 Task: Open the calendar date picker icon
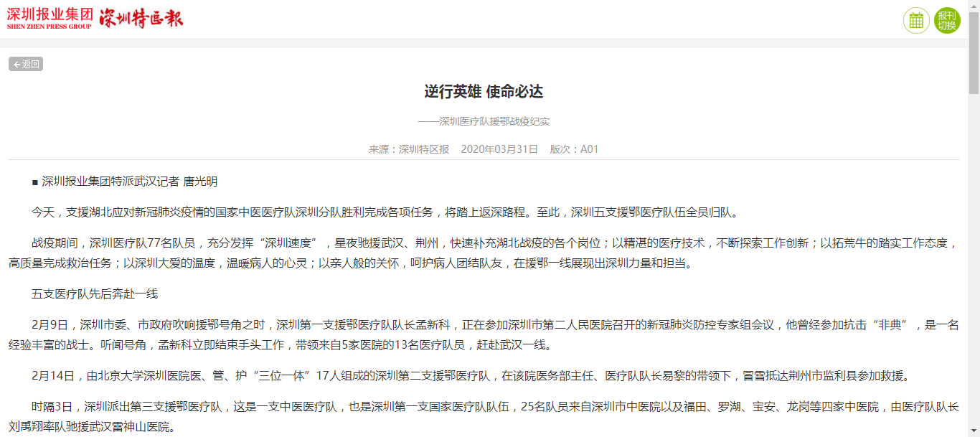[x=916, y=20]
